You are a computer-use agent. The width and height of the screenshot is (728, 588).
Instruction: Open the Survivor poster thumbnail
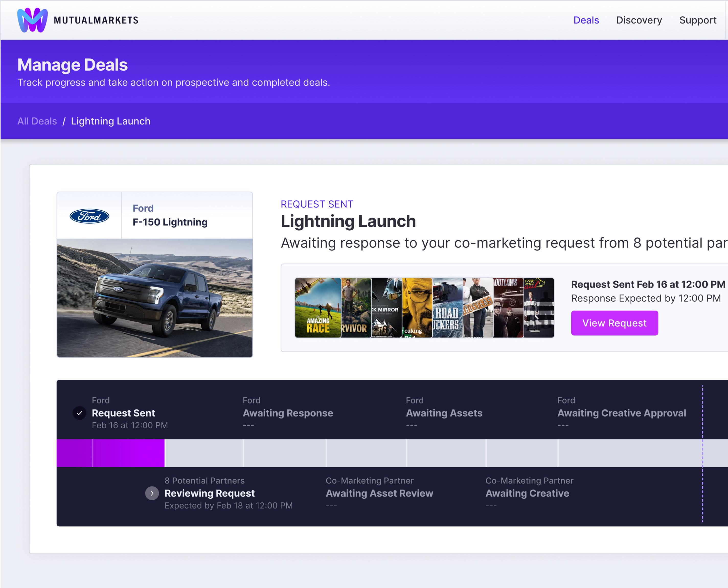(356, 308)
